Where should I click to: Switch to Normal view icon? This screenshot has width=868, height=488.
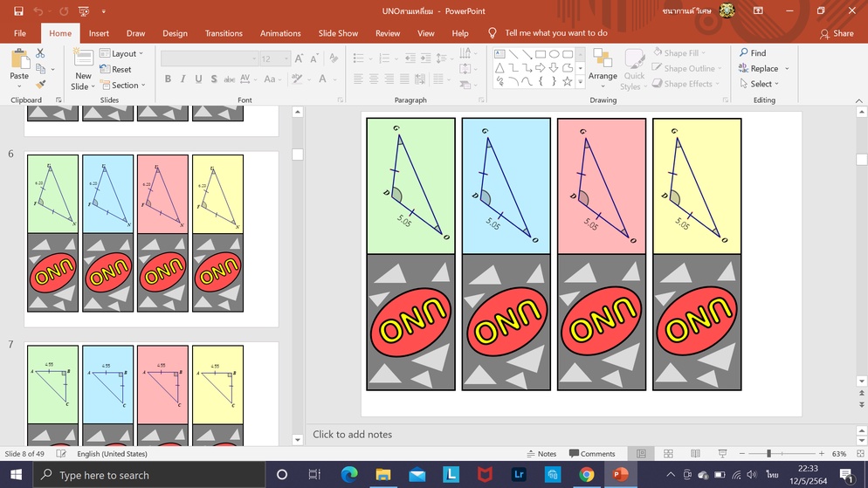coord(641,454)
